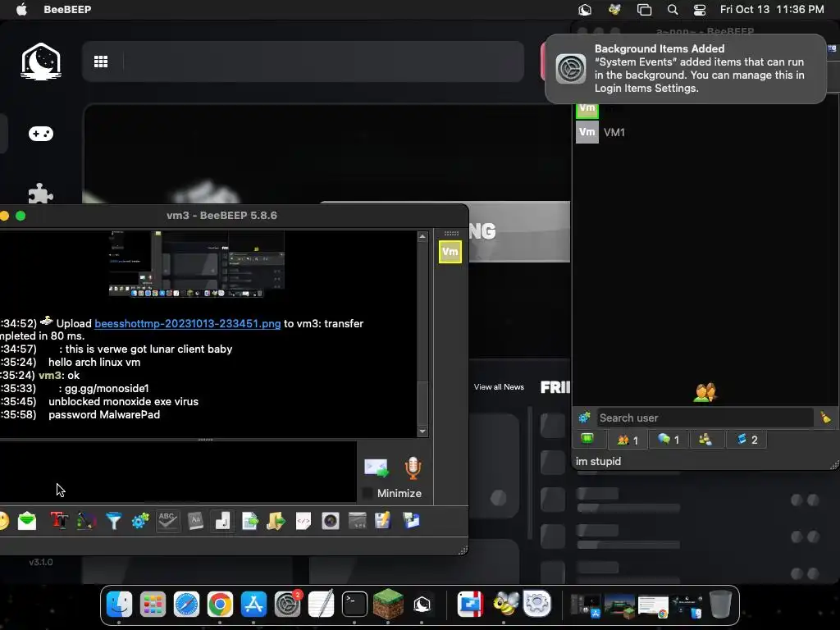Take a screenshot with the camera icon

(331, 521)
